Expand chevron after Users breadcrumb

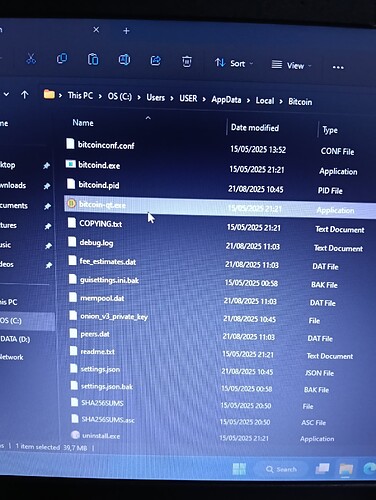[172, 99]
